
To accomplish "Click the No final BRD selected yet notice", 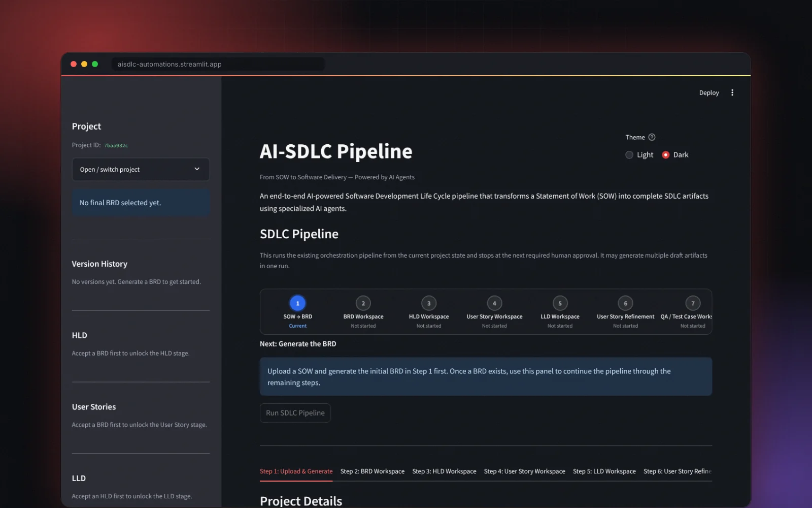I will [141, 203].
